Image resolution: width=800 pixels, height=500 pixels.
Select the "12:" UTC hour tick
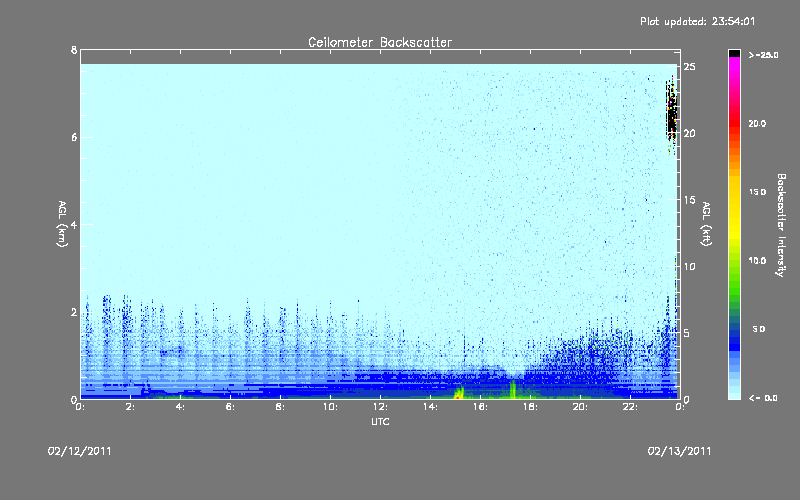pyautogui.click(x=380, y=407)
